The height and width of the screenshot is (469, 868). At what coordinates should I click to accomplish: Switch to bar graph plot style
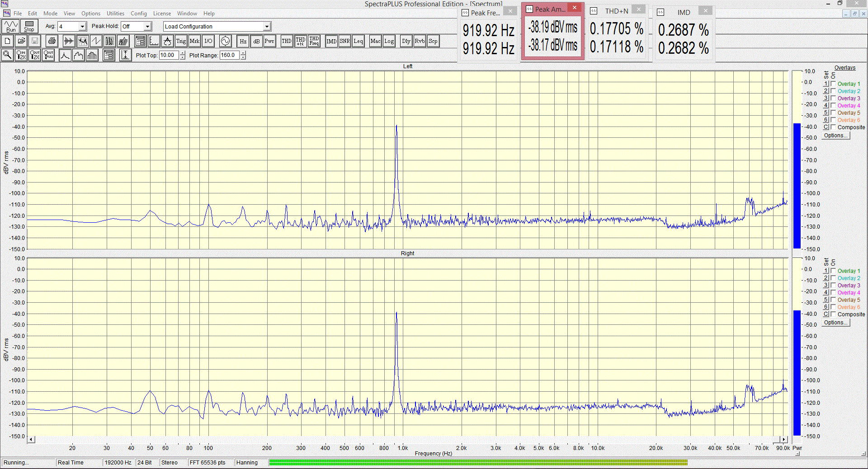click(x=92, y=55)
